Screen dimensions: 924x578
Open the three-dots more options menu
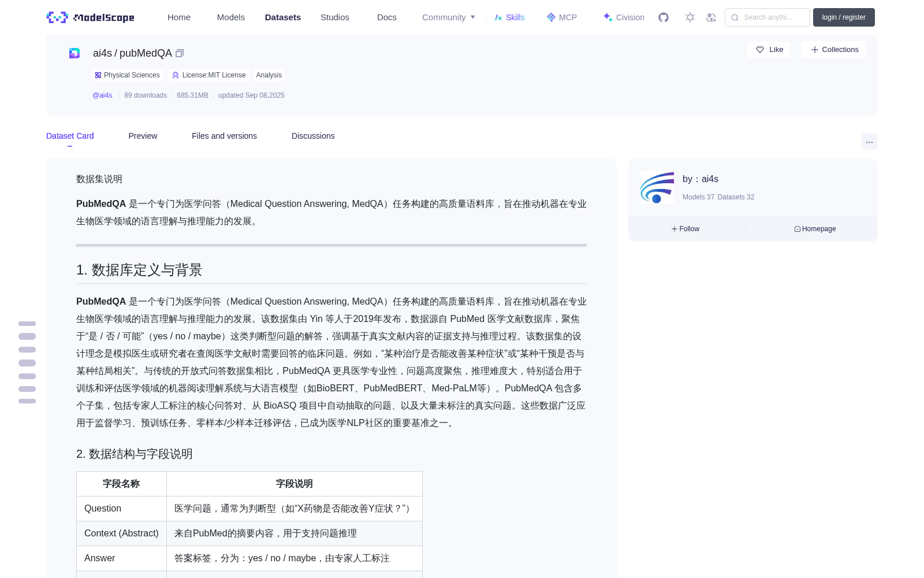[869, 142]
